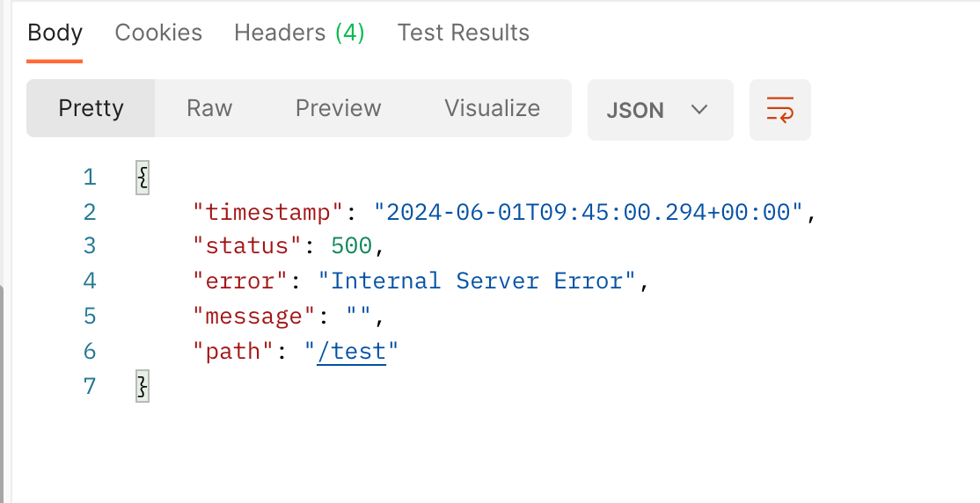This screenshot has width=980, height=503.
Task: Expand the chevron beside JSON
Action: tap(699, 110)
